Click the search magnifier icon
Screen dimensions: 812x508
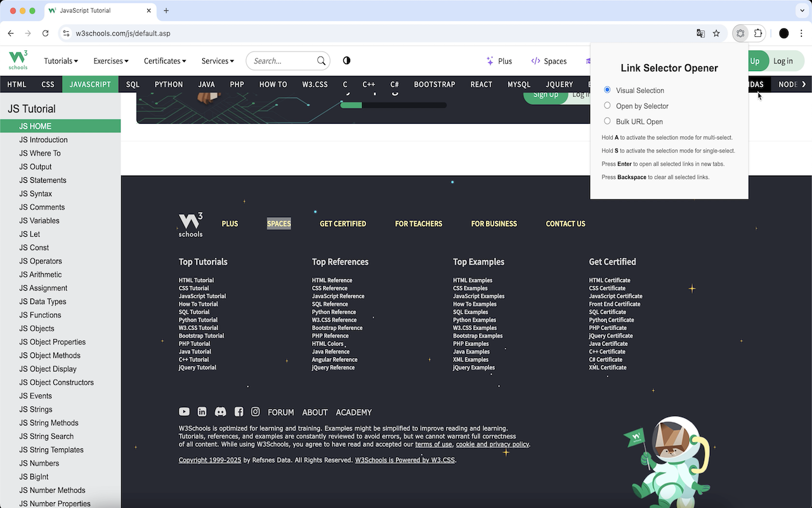click(322, 61)
